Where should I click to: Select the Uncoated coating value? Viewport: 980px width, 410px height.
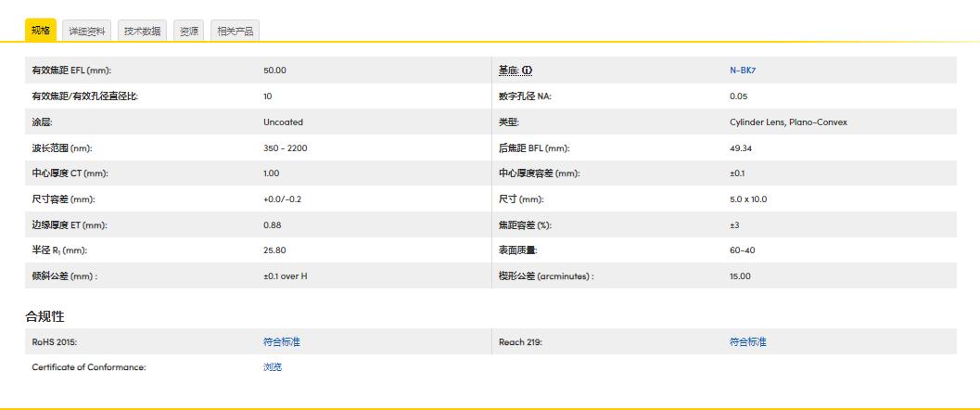pos(283,122)
